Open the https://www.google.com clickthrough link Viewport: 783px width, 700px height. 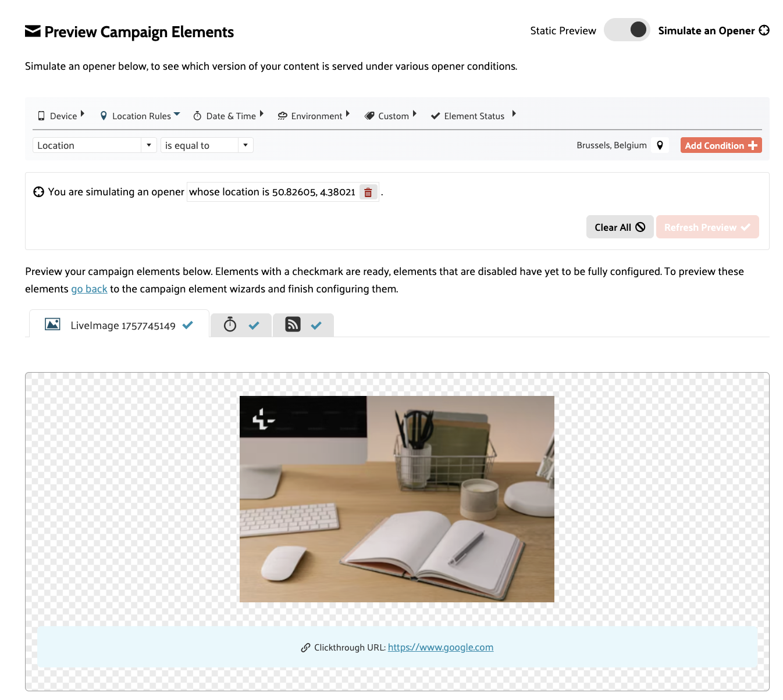440,648
